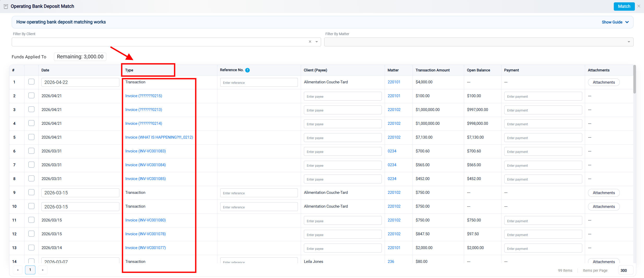Click Enter payee field for Invoice (????????0213)
The height and width of the screenshot is (278, 644).
click(342, 110)
